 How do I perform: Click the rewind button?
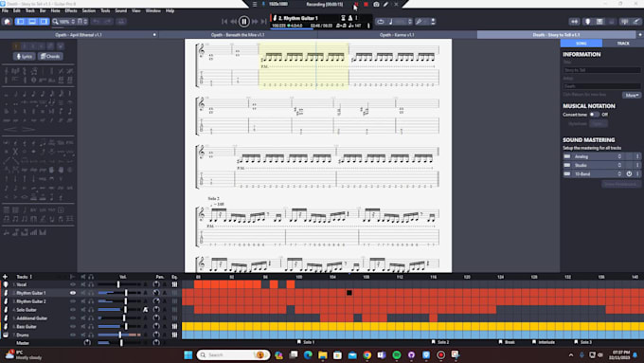[x=233, y=22]
